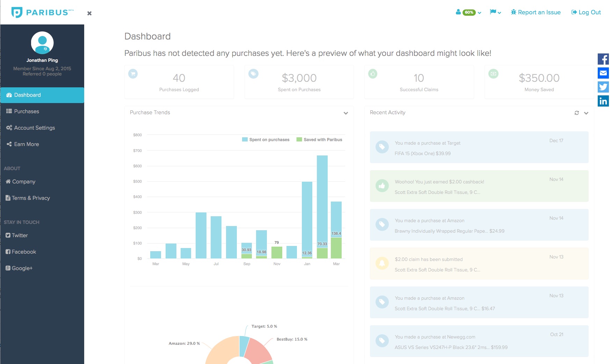Open Account Settings in the sidebar
611x364 pixels.
click(42, 128)
